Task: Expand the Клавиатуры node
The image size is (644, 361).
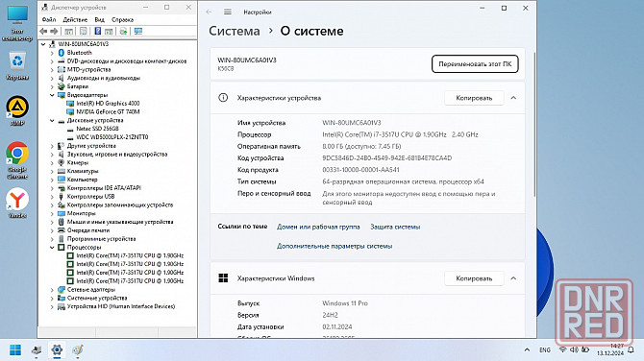Action: 52,171
